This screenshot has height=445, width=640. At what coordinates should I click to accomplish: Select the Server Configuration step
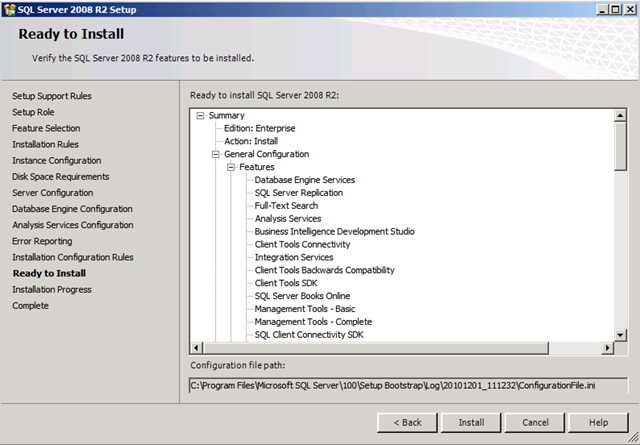pyautogui.click(x=53, y=193)
